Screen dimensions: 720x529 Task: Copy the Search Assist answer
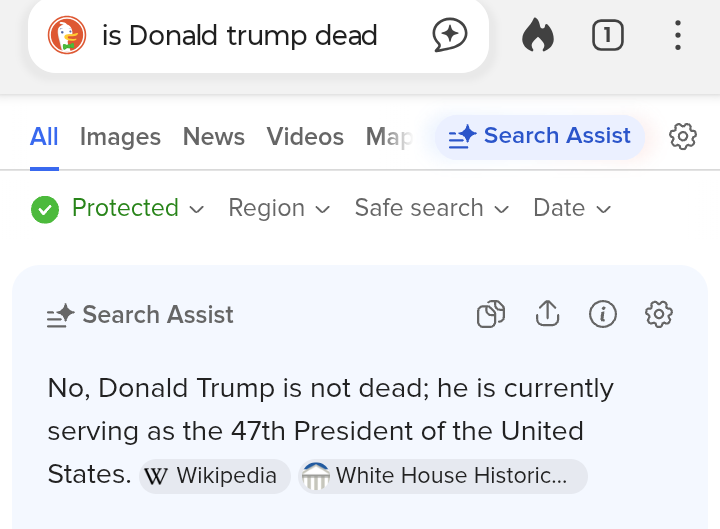pyautogui.click(x=491, y=314)
